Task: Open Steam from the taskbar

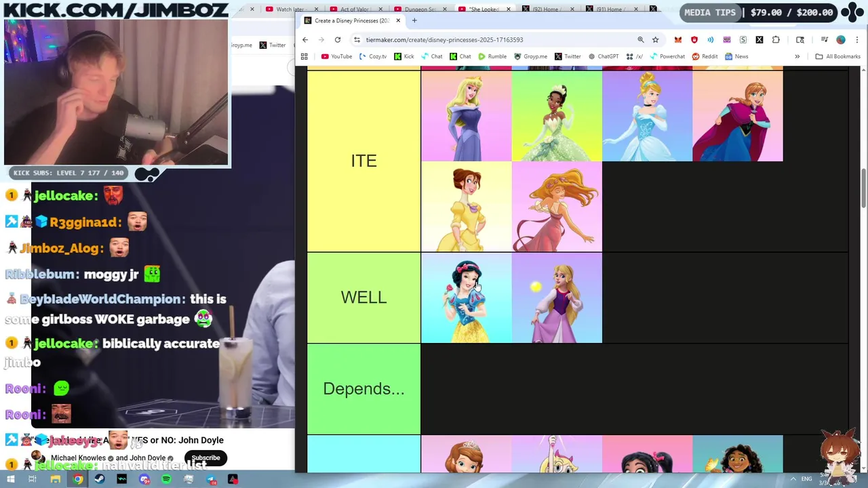Action: click(x=100, y=480)
